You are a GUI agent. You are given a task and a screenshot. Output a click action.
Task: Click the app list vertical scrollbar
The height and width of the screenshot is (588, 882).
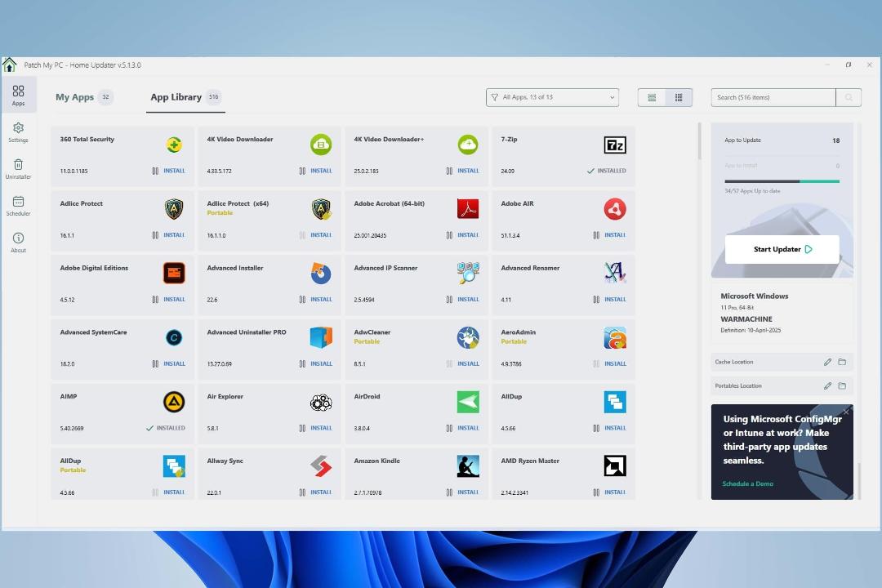pyautogui.click(x=700, y=141)
